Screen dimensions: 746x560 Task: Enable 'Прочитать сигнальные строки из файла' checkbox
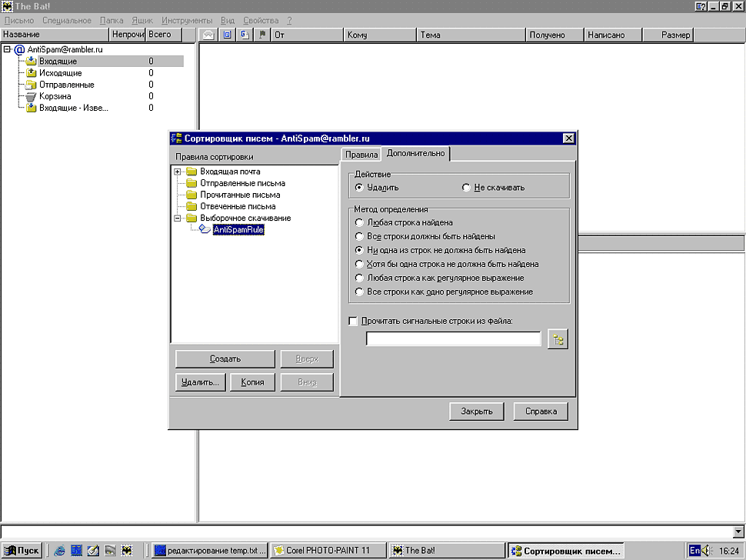[x=354, y=321]
